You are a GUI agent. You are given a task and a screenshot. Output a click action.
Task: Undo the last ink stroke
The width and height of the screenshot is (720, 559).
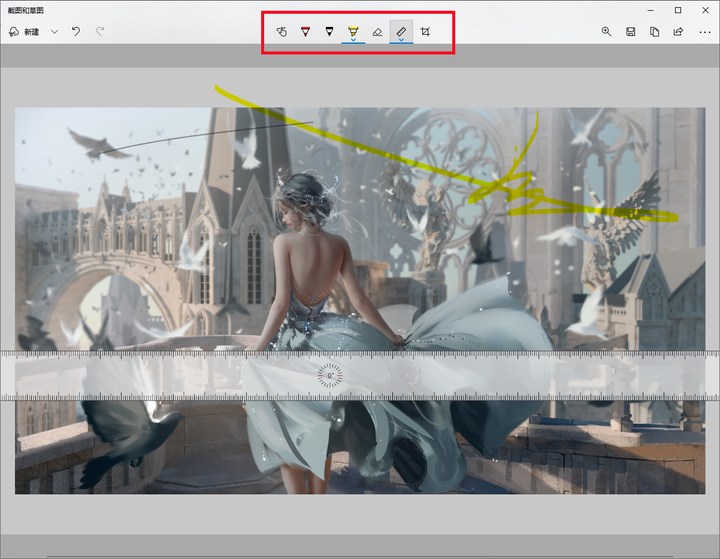pos(76,32)
